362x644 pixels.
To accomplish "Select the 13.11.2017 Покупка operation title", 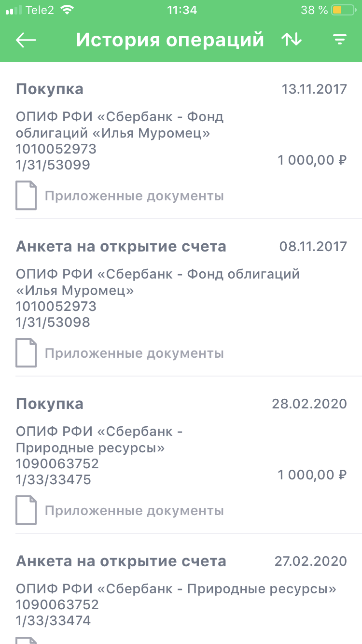I will (50, 89).
